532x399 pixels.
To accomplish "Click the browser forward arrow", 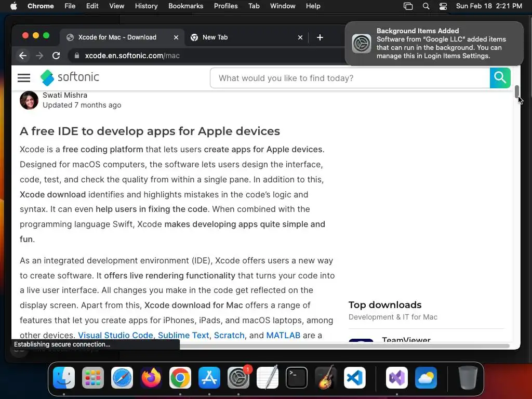I will coord(39,56).
